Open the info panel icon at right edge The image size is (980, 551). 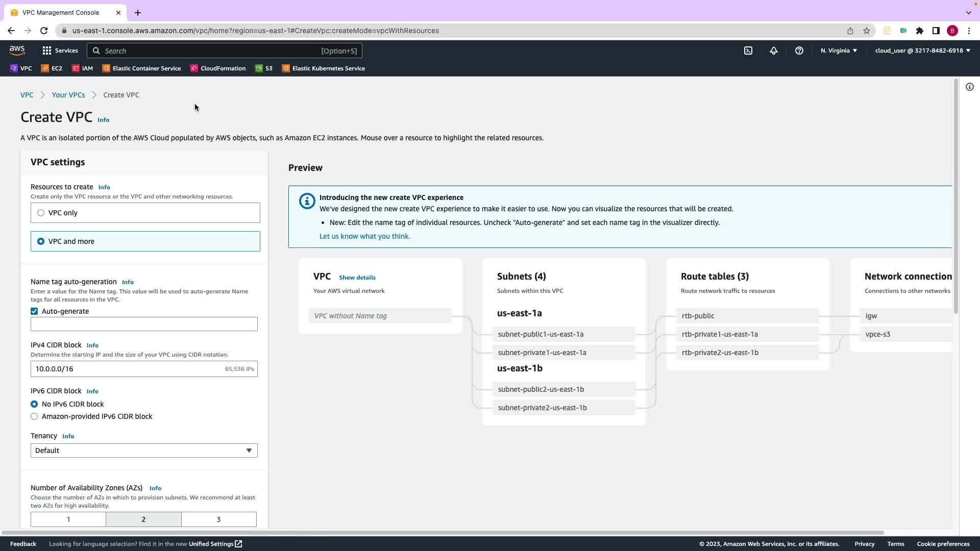pyautogui.click(x=969, y=87)
